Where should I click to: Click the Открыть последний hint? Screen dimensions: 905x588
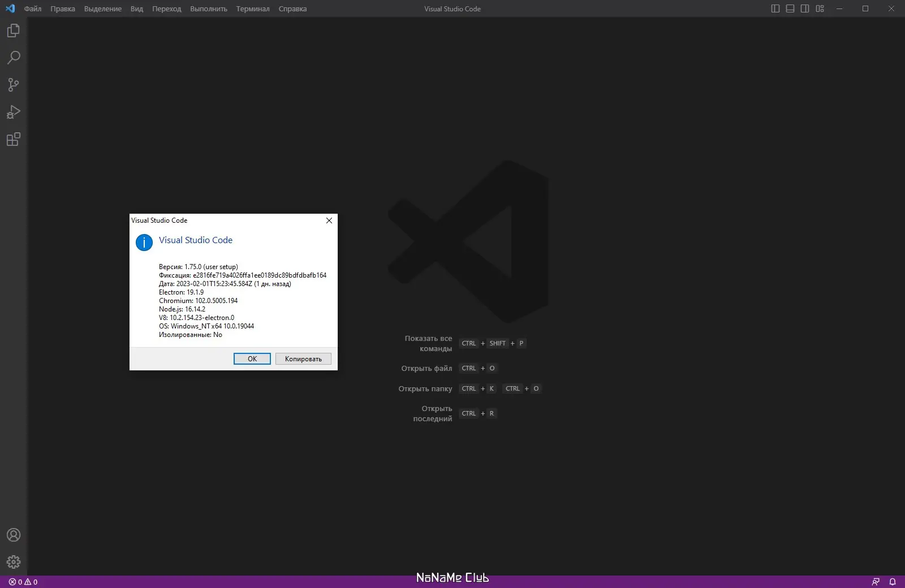(433, 413)
